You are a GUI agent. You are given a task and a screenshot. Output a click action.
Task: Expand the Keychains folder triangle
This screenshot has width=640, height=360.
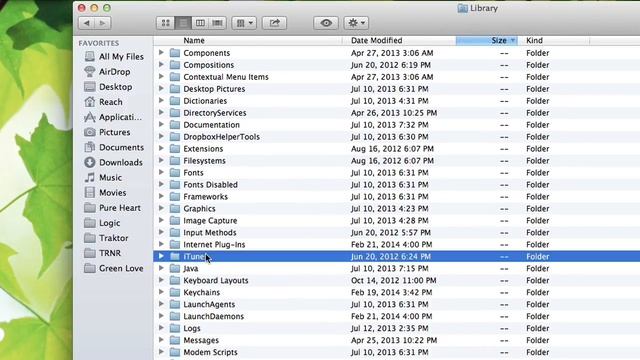click(161, 292)
